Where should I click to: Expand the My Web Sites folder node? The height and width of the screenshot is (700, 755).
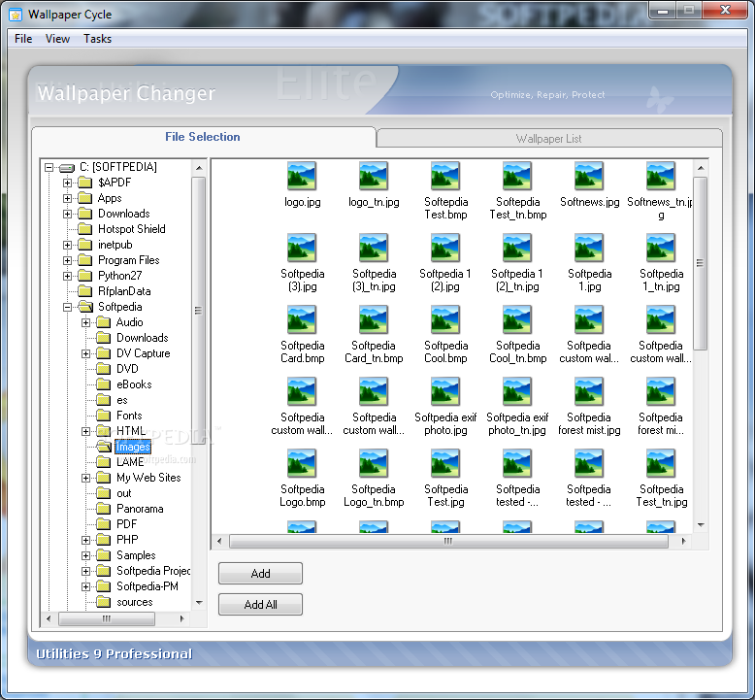click(85, 478)
